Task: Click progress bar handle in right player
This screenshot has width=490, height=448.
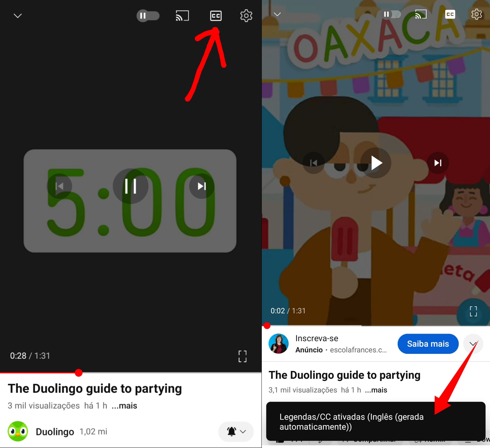Action: (x=267, y=326)
